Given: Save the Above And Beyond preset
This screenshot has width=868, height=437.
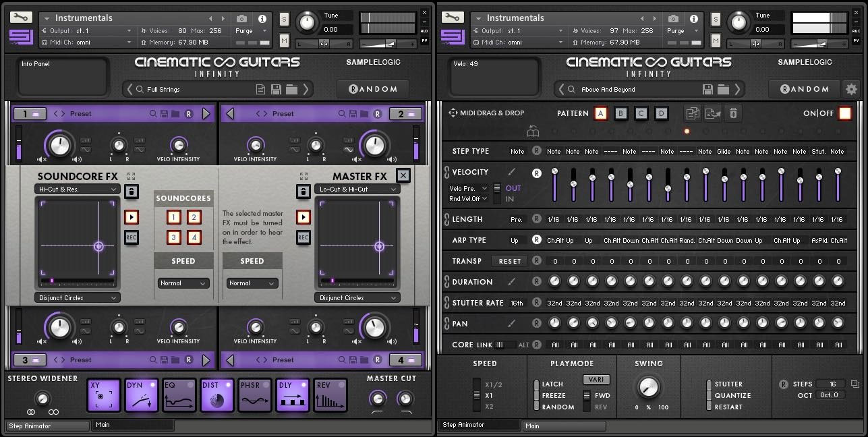Looking at the screenshot, I should (707, 89).
